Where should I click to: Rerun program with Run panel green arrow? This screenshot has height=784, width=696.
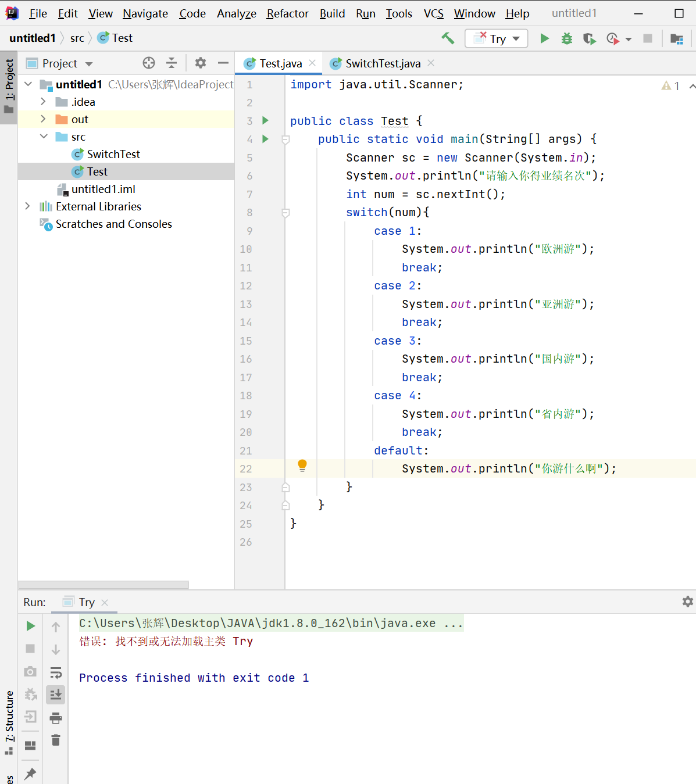tap(31, 626)
